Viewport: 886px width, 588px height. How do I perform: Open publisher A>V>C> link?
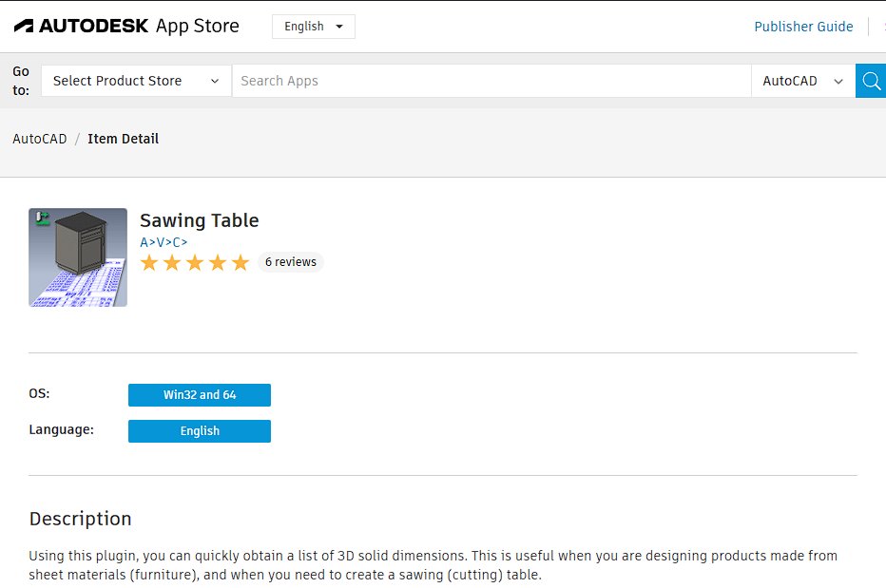coord(164,242)
